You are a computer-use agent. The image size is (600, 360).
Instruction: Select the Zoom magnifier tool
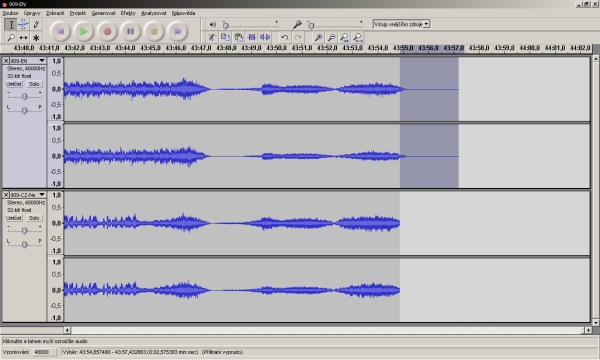pos(11,37)
